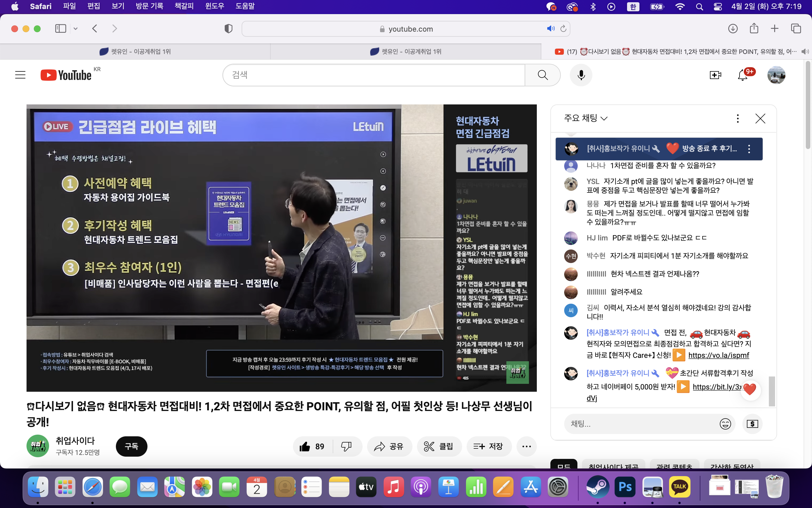Open KakaoTalk from the Dock
The width and height of the screenshot is (812, 508).
tap(679, 487)
